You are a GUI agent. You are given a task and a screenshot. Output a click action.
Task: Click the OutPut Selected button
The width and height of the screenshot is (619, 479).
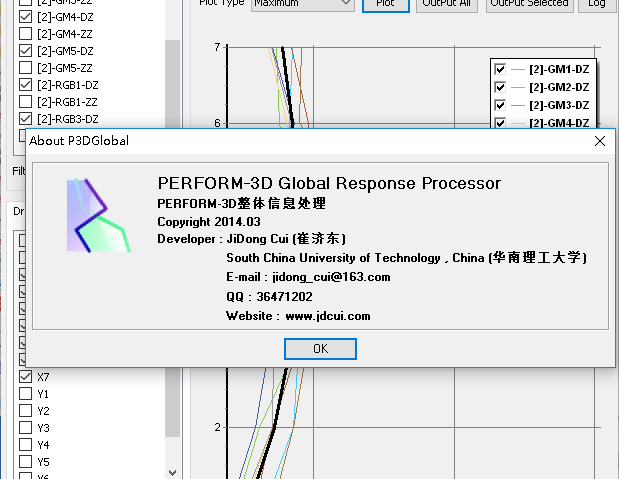click(529, 4)
